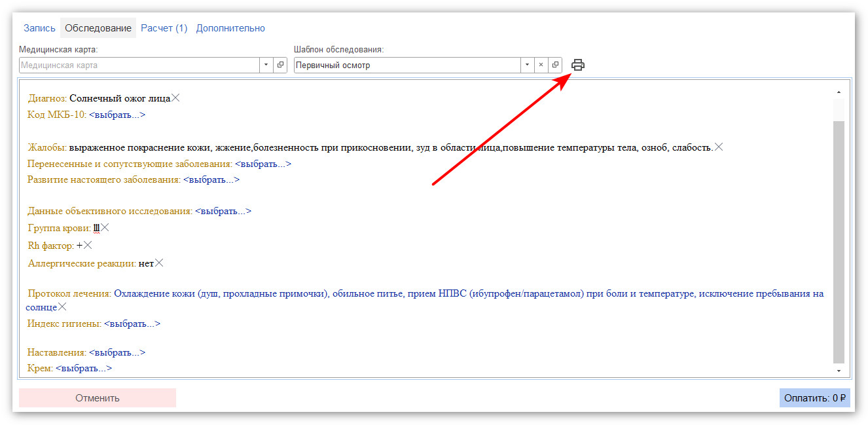Viewport: 868px width, 425px height.
Task: Open the Расчет (1) tab
Action: pyautogui.click(x=164, y=28)
